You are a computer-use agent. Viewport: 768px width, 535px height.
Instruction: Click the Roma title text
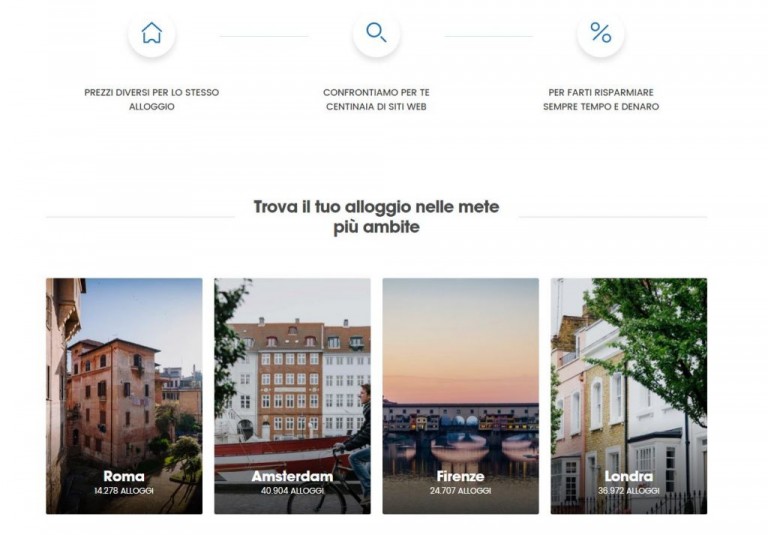[x=124, y=476]
